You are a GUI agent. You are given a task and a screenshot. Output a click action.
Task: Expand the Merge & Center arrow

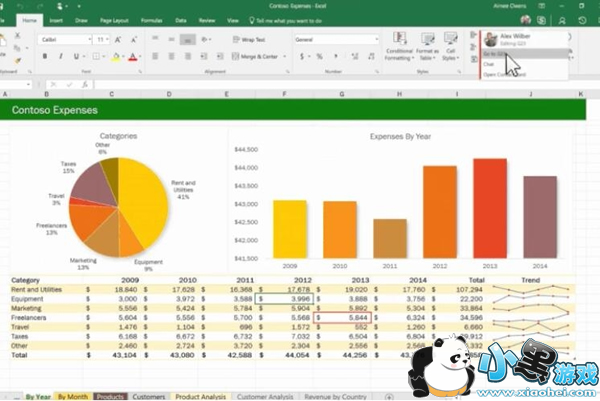click(285, 57)
